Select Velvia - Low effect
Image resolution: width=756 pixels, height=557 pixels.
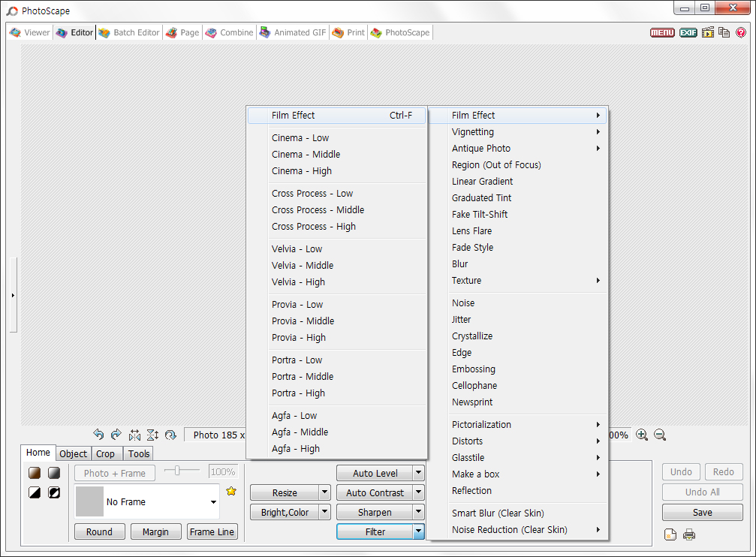pyautogui.click(x=336, y=248)
